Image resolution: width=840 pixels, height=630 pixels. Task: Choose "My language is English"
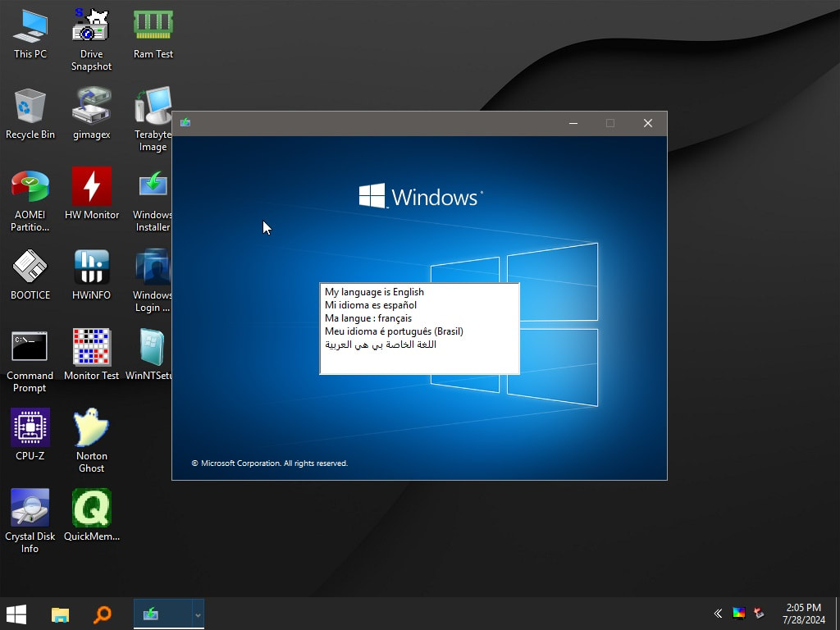(x=419, y=292)
